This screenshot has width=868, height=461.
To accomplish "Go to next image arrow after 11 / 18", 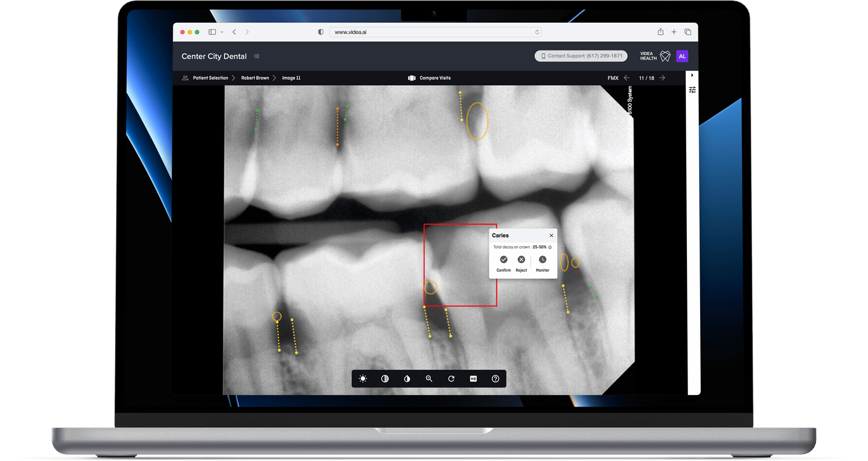I will 662,78.
